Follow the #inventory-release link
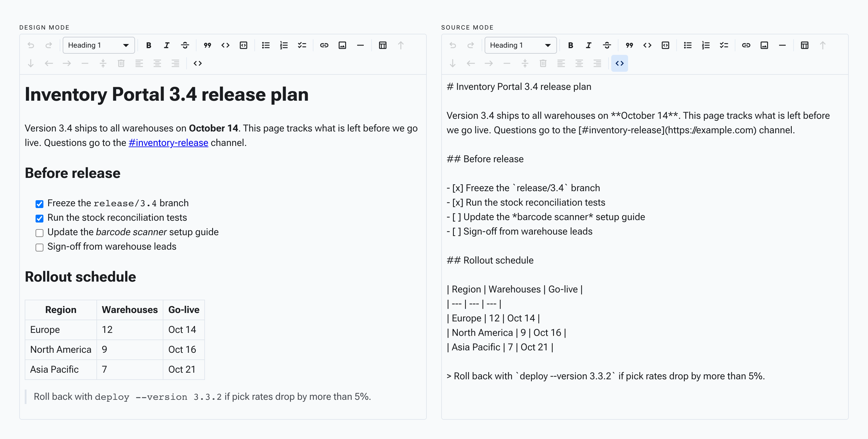This screenshot has height=439, width=868. point(168,143)
